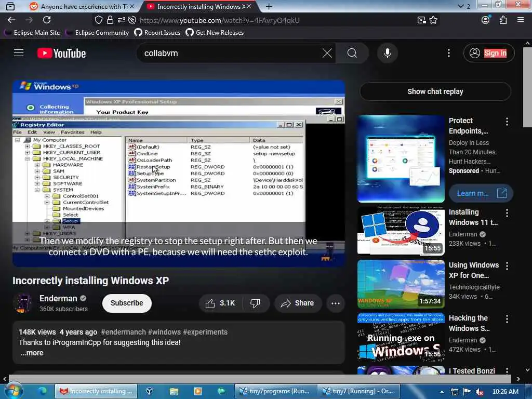Open VirtualBox taskbar icon
Screen dimensions: 532x399
(x=149, y=391)
